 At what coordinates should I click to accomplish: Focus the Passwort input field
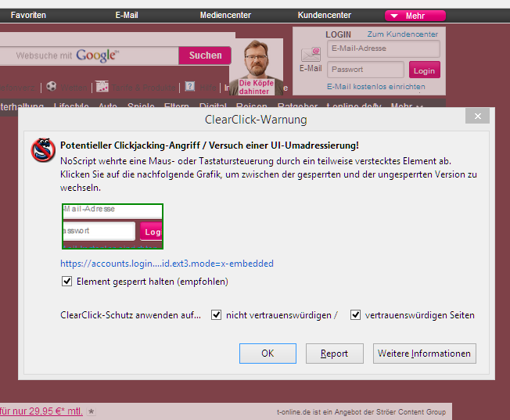point(365,70)
